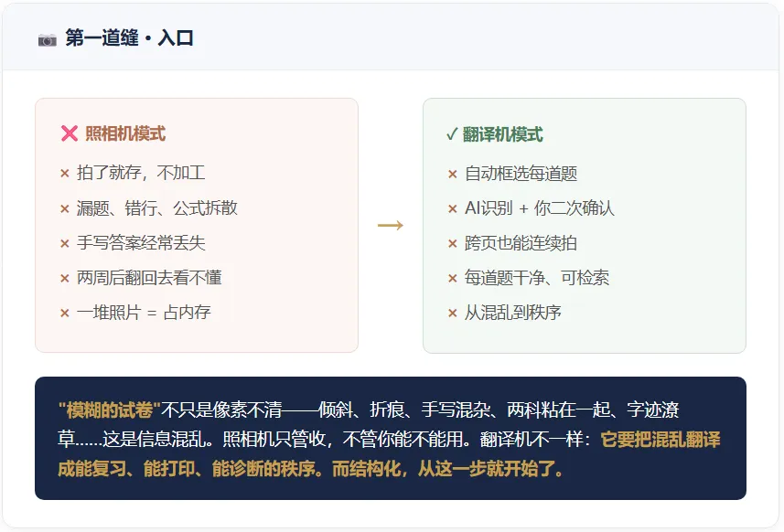Click the gold arrow between the two cards
Viewport: 784px width, 532px height.
[391, 225]
